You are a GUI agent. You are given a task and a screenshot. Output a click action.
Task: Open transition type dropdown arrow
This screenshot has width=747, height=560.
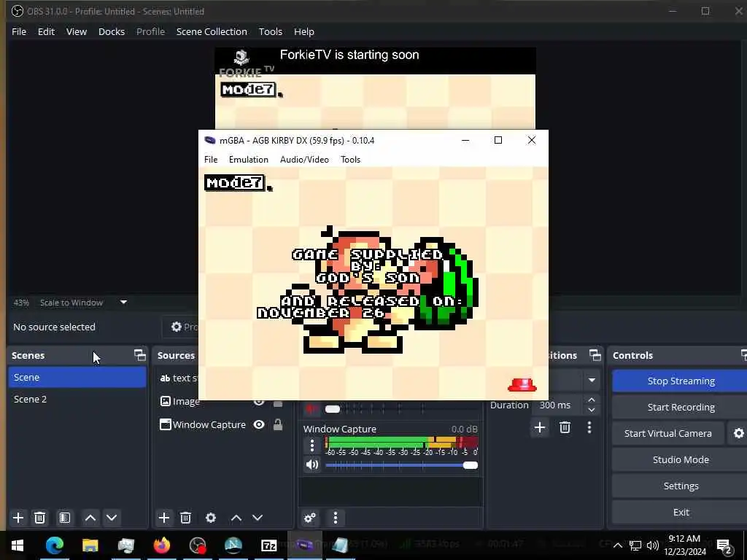click(592, 380)
